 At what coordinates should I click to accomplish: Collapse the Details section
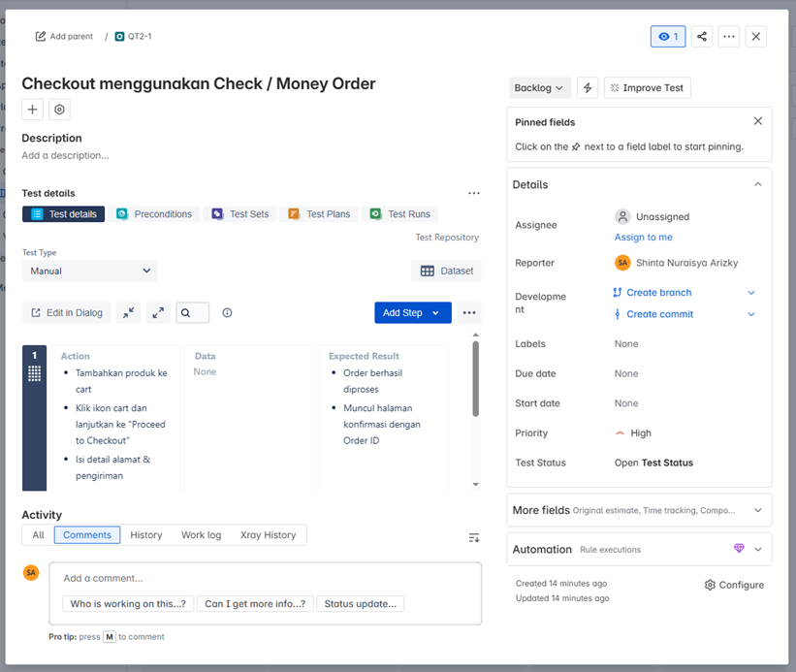(x=757, y=184)
